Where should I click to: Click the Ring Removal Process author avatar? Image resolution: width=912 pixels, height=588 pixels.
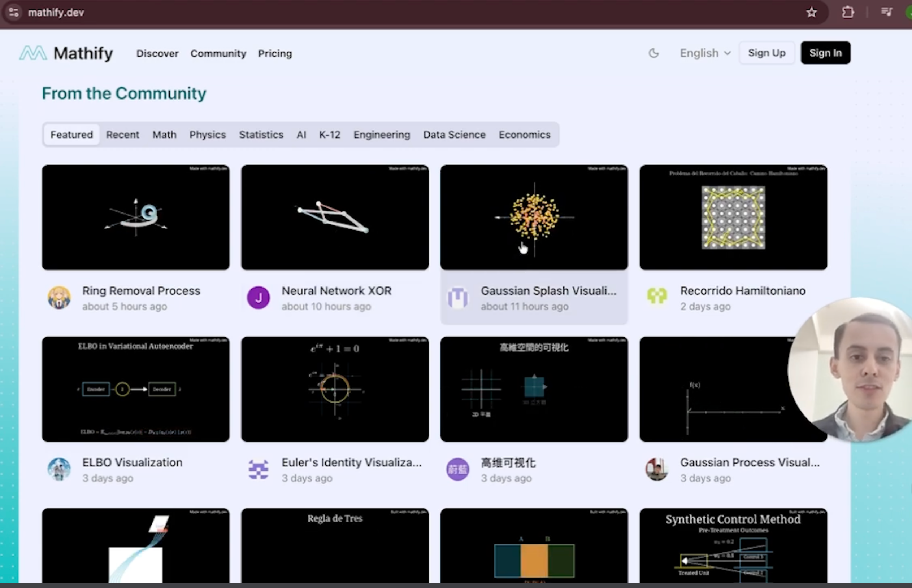pyautogui.click(x=59, y=298)
